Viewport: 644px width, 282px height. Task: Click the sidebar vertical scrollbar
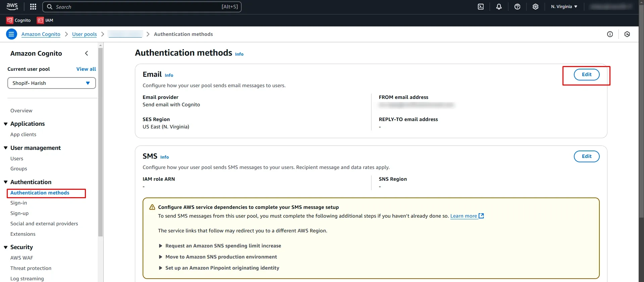100,142
